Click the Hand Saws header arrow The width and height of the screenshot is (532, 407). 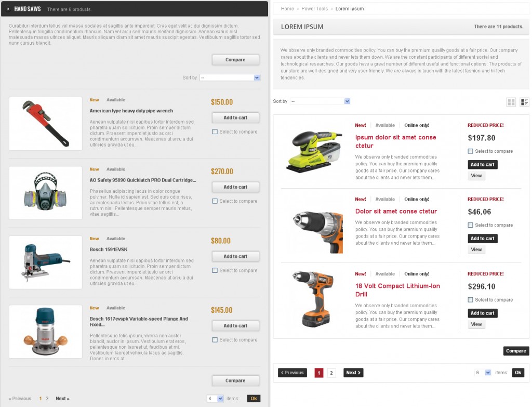[8, 9]
